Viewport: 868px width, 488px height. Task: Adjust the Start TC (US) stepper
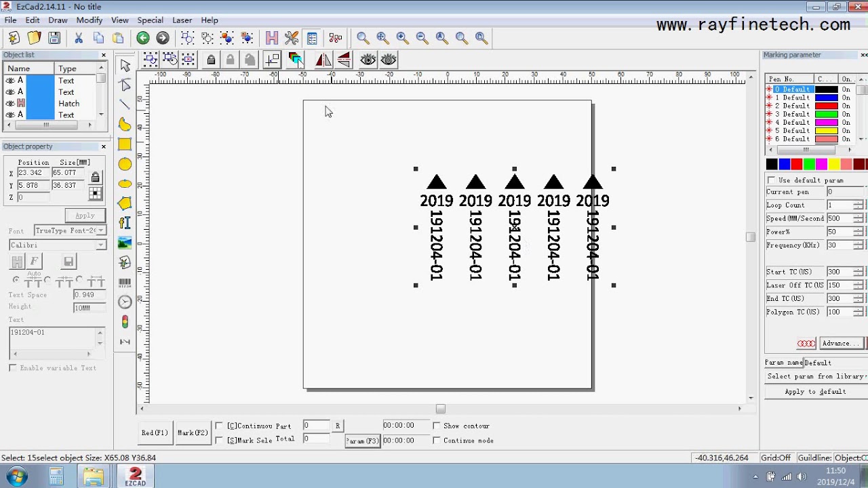tap(858, 272)
